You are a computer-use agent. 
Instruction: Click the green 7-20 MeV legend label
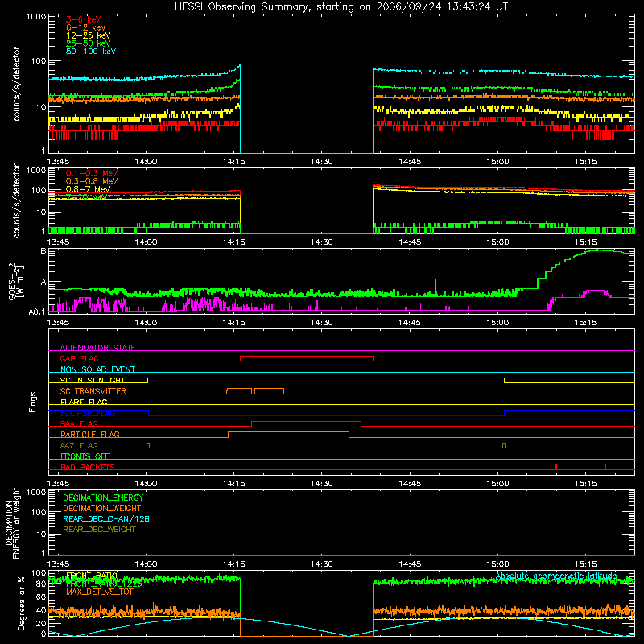pos(86,197)
